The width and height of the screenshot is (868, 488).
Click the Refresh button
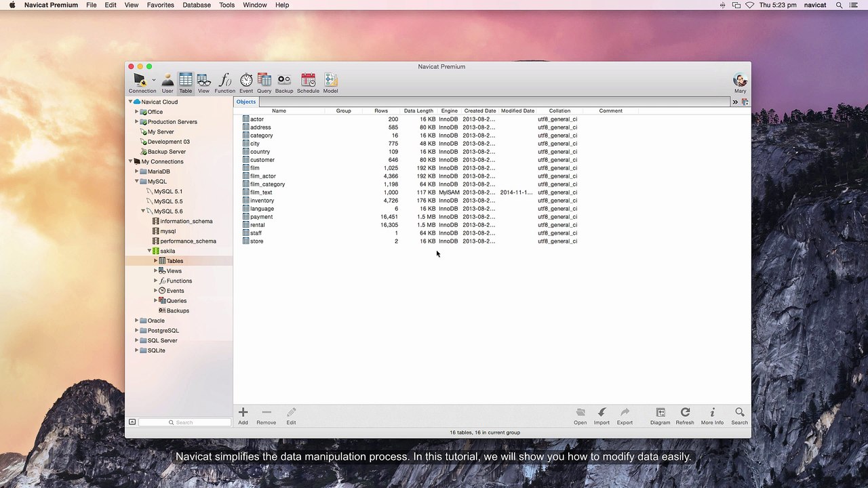point(685,415)
